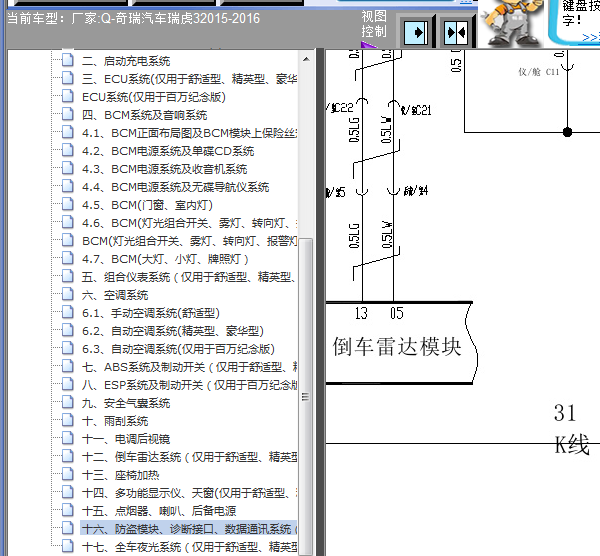Select highlighted 十六、防盗模块、诊断接口 entry
The width and height of the screenshot is (600, 556).
point(189,529)
